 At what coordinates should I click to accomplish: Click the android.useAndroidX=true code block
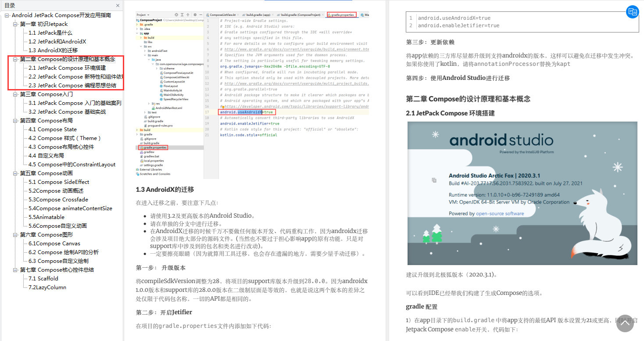(522, 22)
